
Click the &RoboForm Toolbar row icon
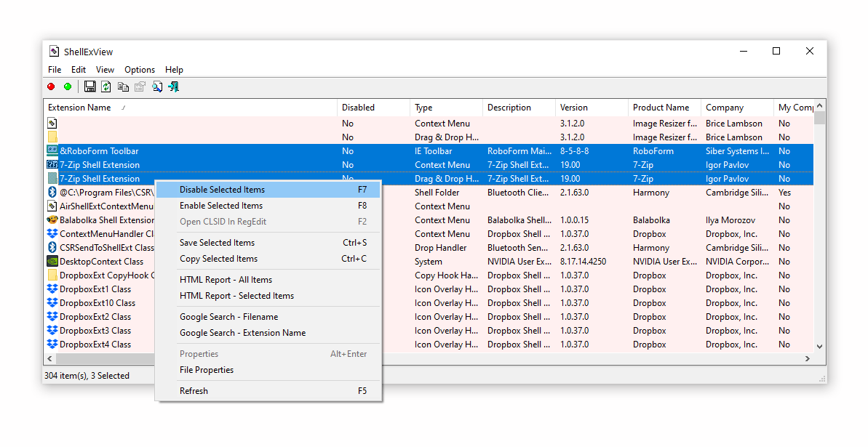point(52,150)
